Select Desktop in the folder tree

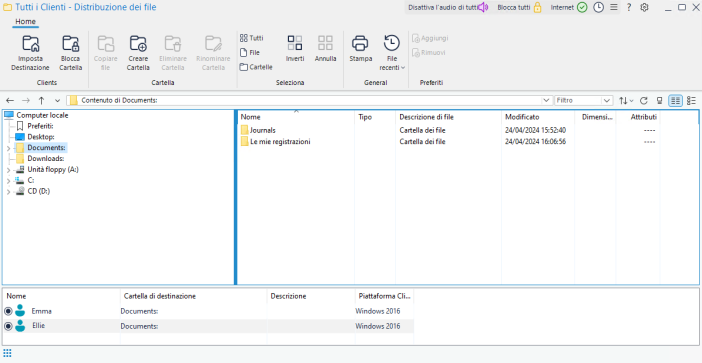point(41,137)
